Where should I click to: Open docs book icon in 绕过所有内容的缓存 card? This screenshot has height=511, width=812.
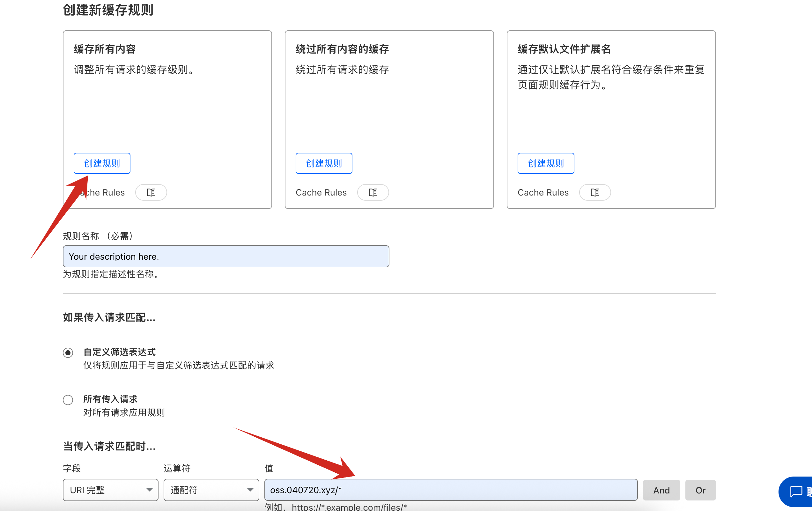(373, 192)
